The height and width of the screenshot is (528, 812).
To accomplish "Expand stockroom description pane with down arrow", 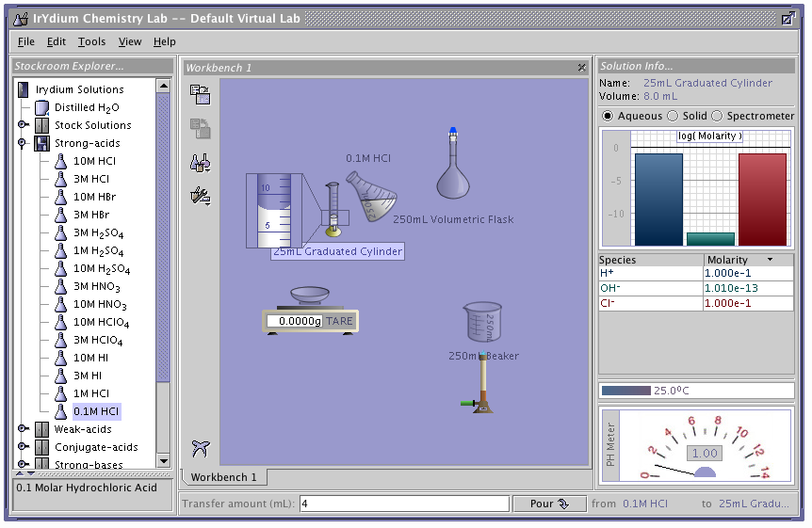I will (31, 473).
